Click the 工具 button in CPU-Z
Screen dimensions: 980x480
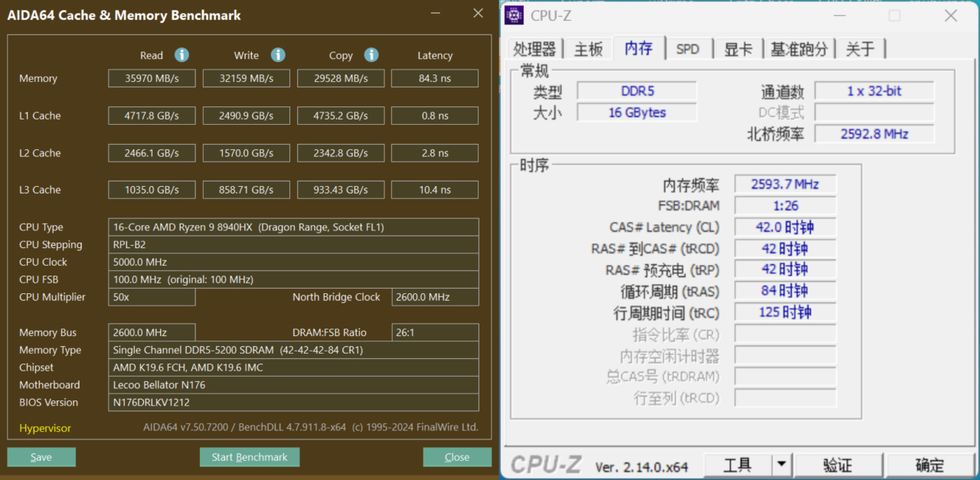coord(737,464)
